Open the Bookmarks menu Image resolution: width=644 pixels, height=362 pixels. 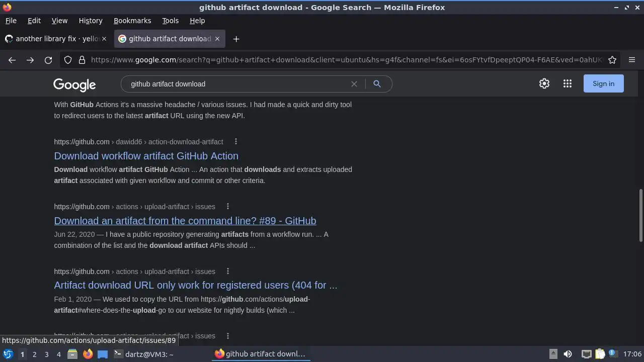click(x=132, y=21)
